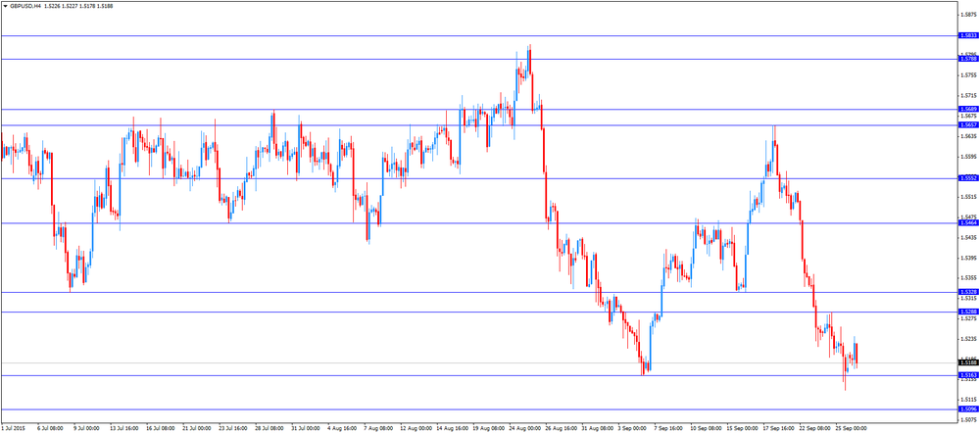The image size is (980, 433).
Task: Select the 1.5657 level price tag
Action: pos(967,125)
